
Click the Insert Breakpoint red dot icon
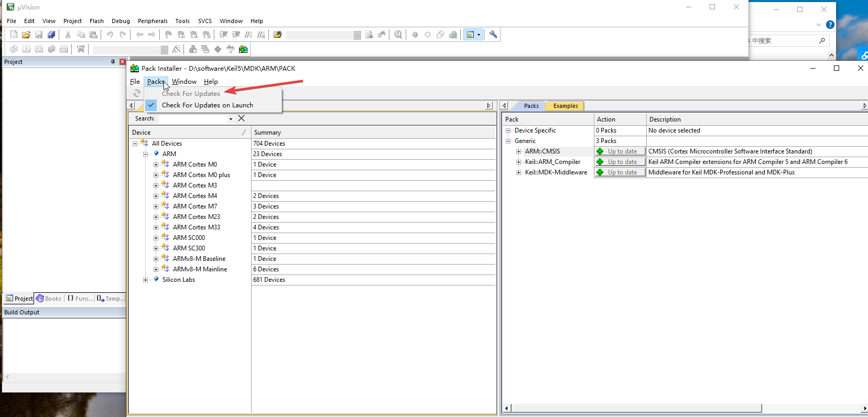coord(415,35)
